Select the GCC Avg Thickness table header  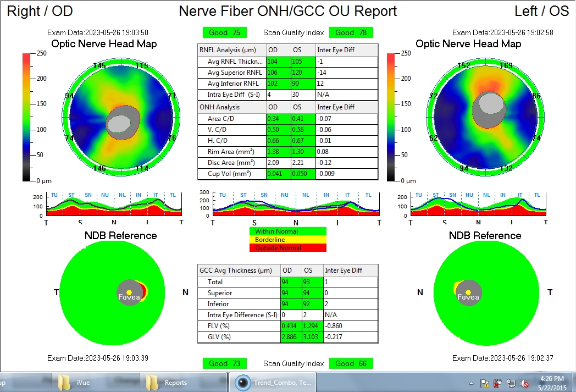235,270
